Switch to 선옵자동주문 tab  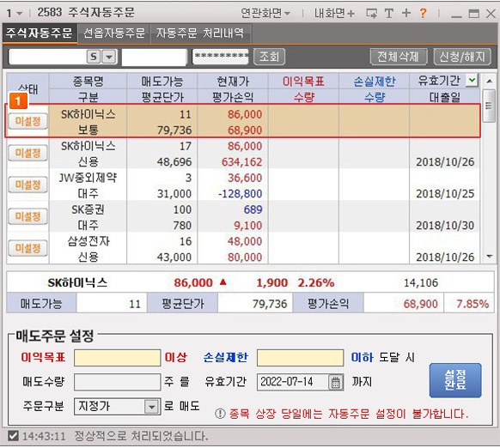coord(114,33)
